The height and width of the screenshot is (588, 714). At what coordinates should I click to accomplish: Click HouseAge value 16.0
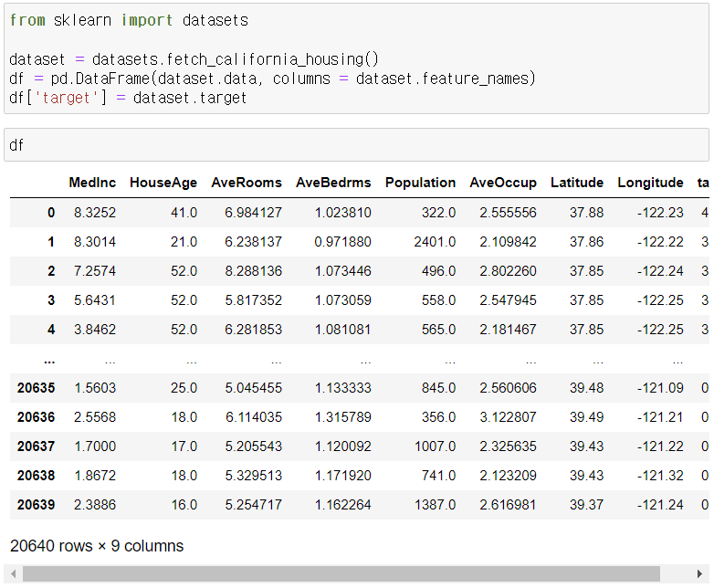coord(184,505)
